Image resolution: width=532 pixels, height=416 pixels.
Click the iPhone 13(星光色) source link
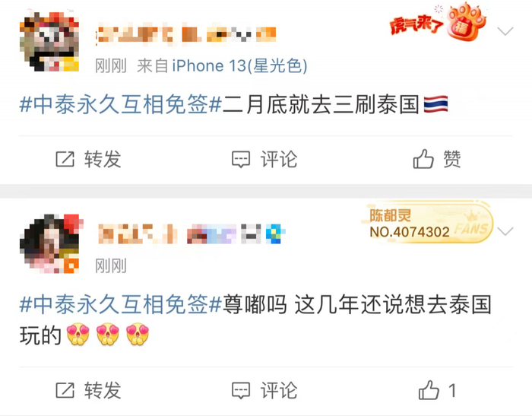pos(239,65)
